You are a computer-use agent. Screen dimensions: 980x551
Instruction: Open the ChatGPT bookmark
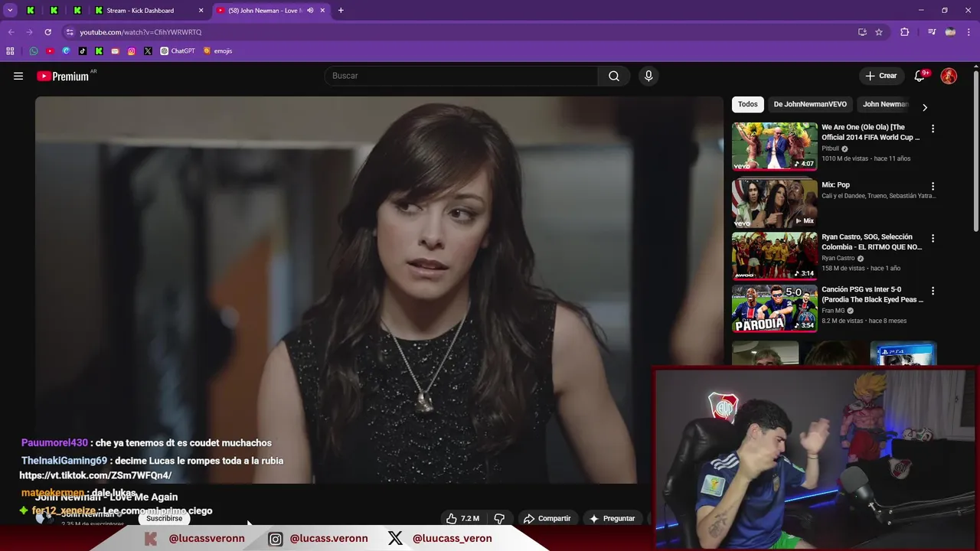[x=178, y=51]
